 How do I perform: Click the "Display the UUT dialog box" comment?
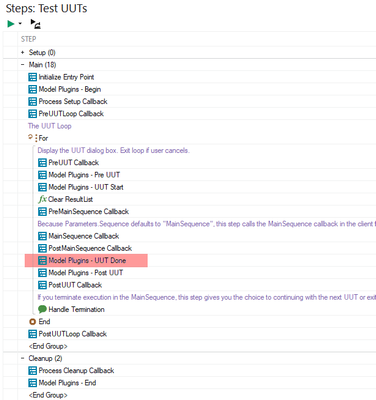[114, 150]
